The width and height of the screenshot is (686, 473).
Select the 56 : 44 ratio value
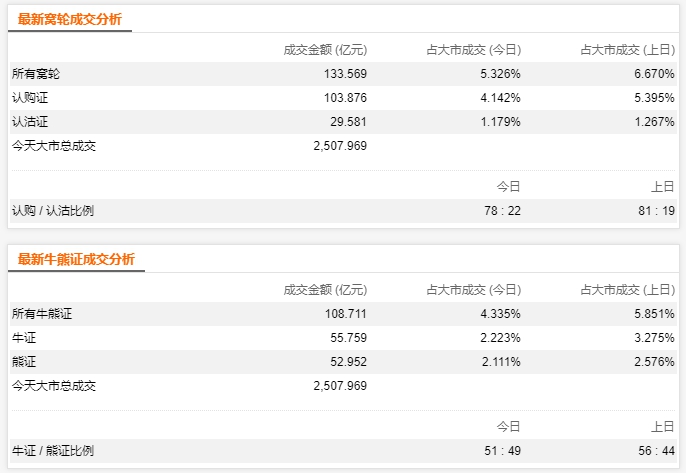pyautogui.click(x=655, y=451)
